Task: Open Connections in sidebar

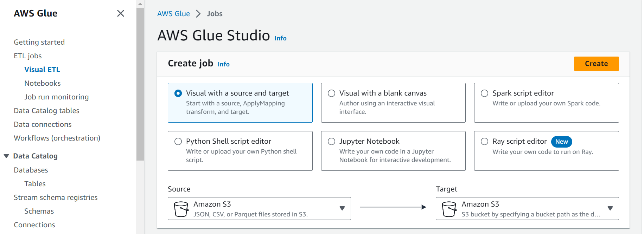Action: coord(34,225)
